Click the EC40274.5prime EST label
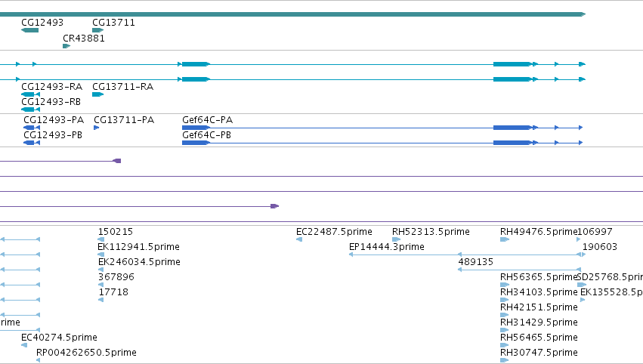Image resolution: width=643 pixels, height=364 pixels. (x=59, y=338)
